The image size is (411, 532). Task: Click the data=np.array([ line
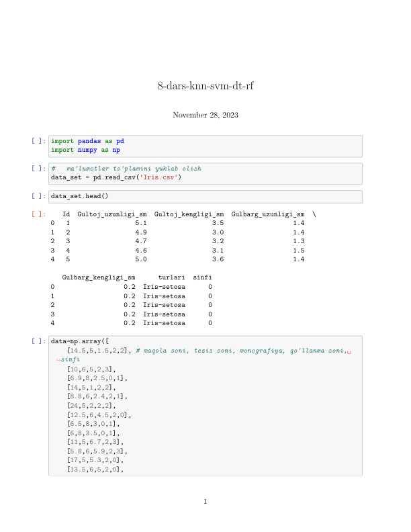75,341
